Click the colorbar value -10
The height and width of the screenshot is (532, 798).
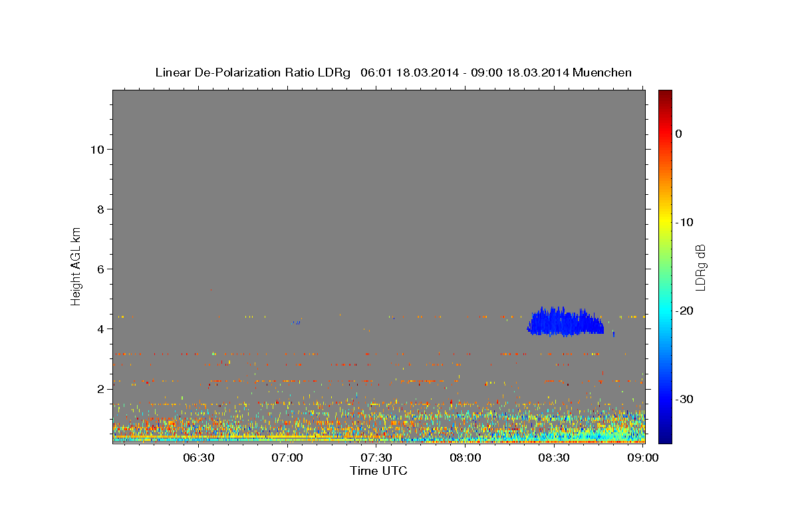pos(684,222)
